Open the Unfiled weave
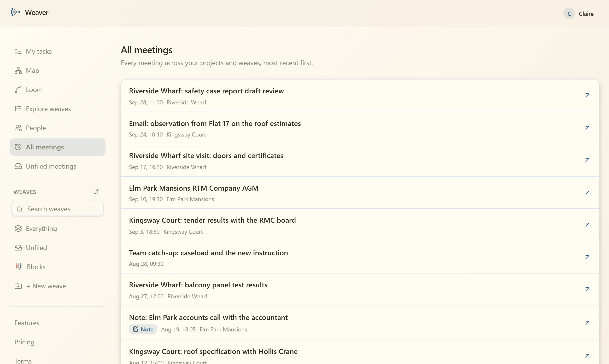 [58, 247]
